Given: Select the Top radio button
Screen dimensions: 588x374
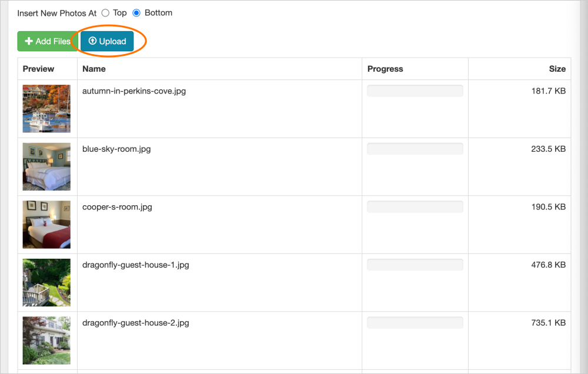Looking at the screenshot, I should point(106,13).
